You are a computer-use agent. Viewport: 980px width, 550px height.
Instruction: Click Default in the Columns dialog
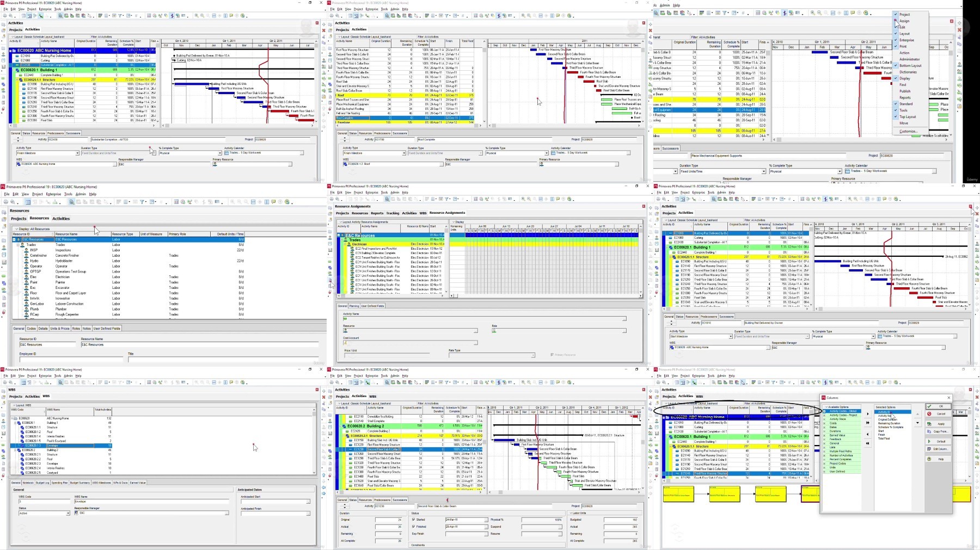[939, 441]
